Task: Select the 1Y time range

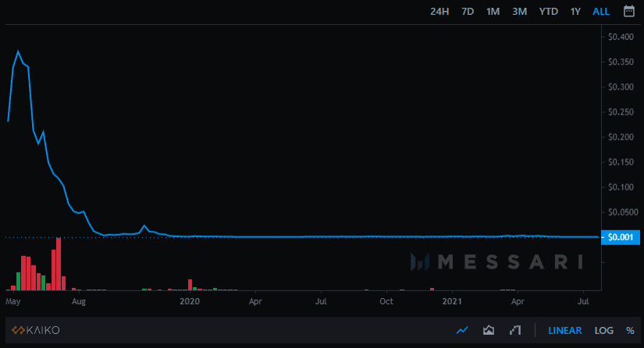Action: coord(575,12)
